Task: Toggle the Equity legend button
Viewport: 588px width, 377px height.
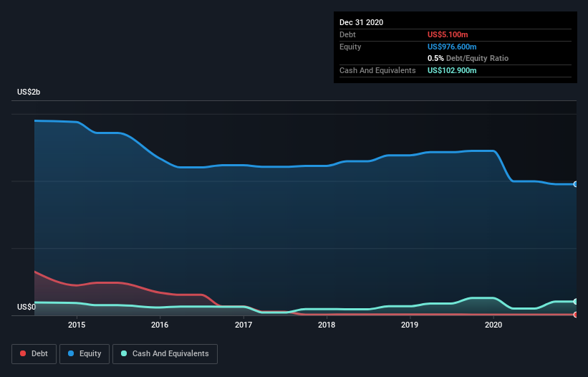Action: click(x=85, y=354)
